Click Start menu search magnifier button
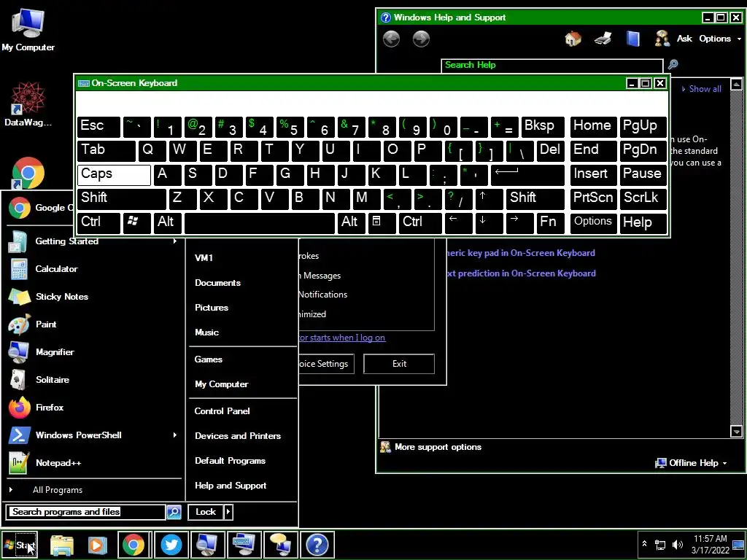This screenshot has width=747, height=560. coord(174,512)
